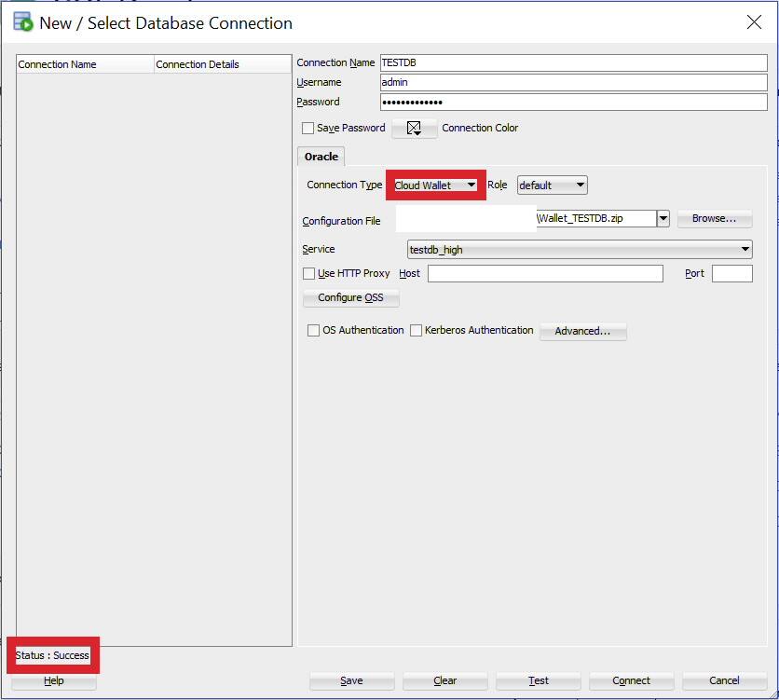This screenshot has width=779, height=700.
Task: Expand Configuration File history dropdown arrow
Action: 663,218
